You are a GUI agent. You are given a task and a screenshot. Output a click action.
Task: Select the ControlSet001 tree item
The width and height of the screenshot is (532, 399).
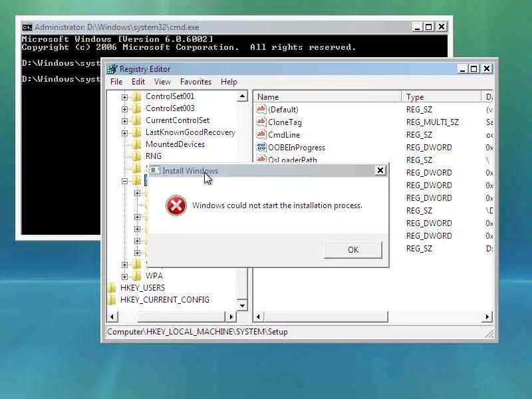(x=170, y=96)
